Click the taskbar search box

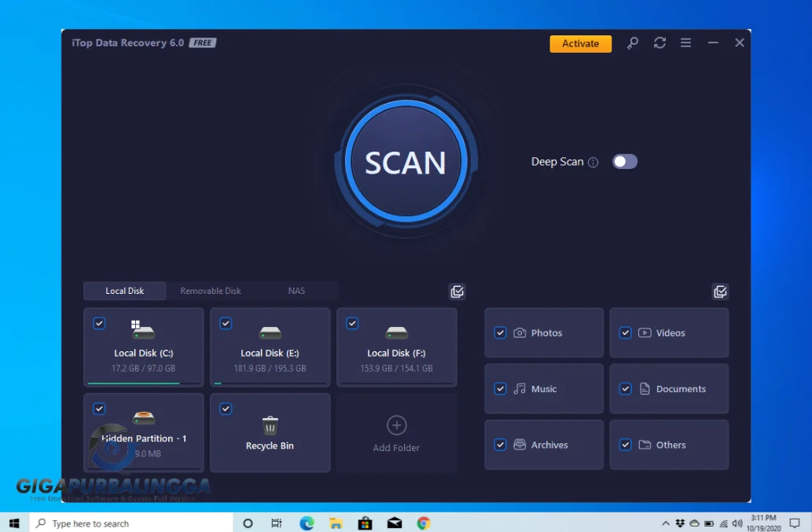[131, 523]
